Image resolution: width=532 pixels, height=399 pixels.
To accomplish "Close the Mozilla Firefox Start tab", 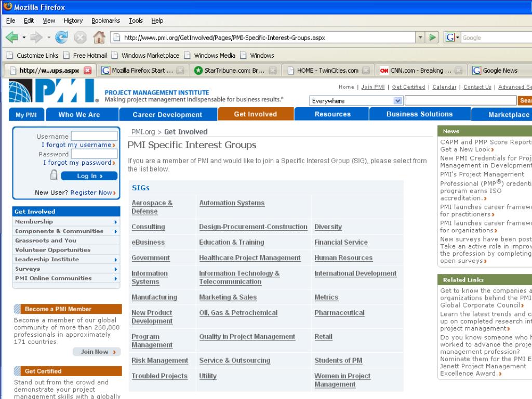I will point(180,70).
